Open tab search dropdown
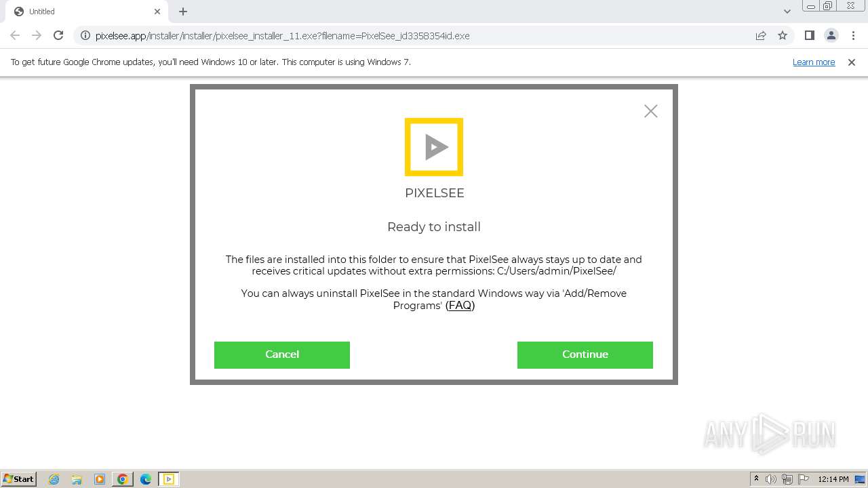Image resolution: width=868 pixels, height=488 pixels. pyautogui.click(x=787, y=12)
